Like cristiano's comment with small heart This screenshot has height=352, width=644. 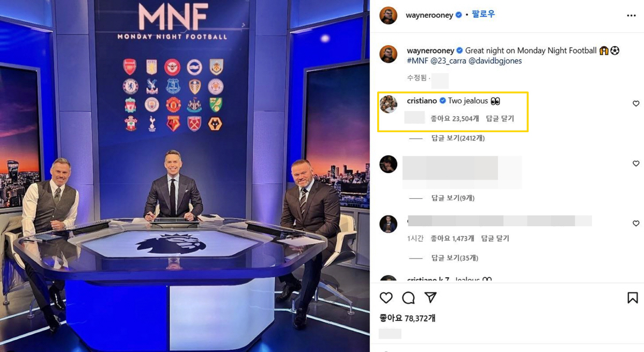click(x=636, y=104)
